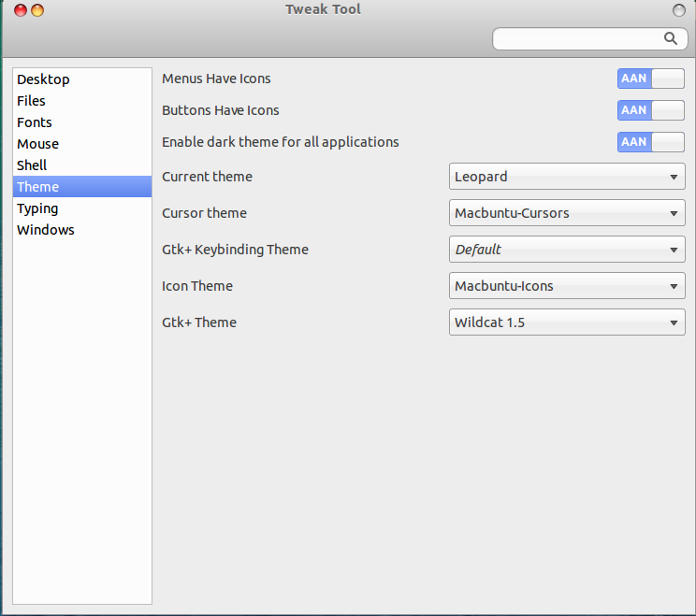Focus the search text field
The height and width of the screenshot is (616, 696).
(x=575, y=38)
